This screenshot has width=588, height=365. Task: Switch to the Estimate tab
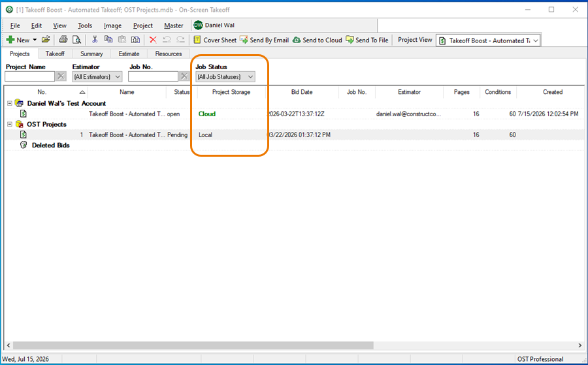pyautogui.click(x=129, y=54)
